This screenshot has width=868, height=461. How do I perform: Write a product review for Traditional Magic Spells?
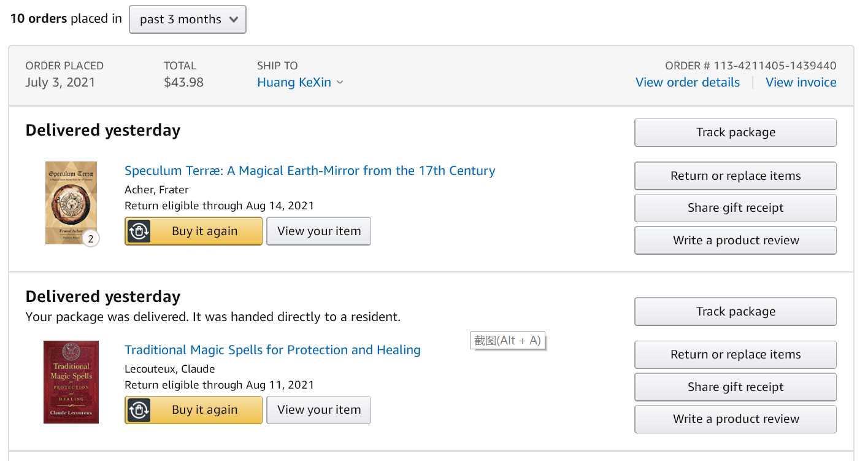click(x=735, y=419)
